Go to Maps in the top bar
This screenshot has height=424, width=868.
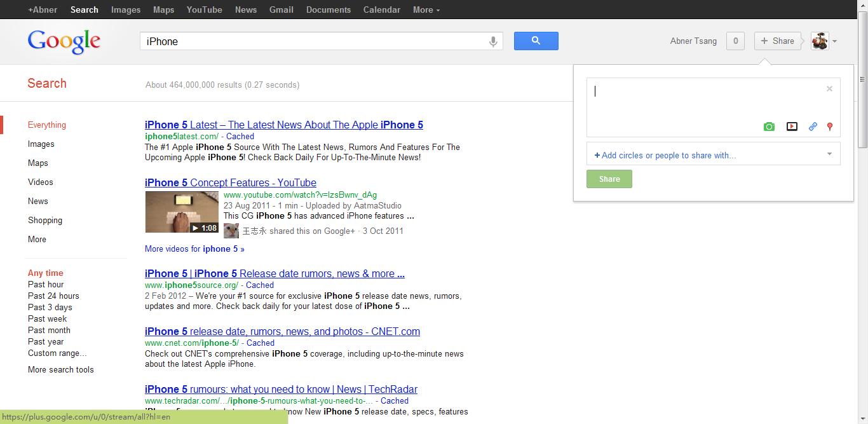[x=163, y=10]
